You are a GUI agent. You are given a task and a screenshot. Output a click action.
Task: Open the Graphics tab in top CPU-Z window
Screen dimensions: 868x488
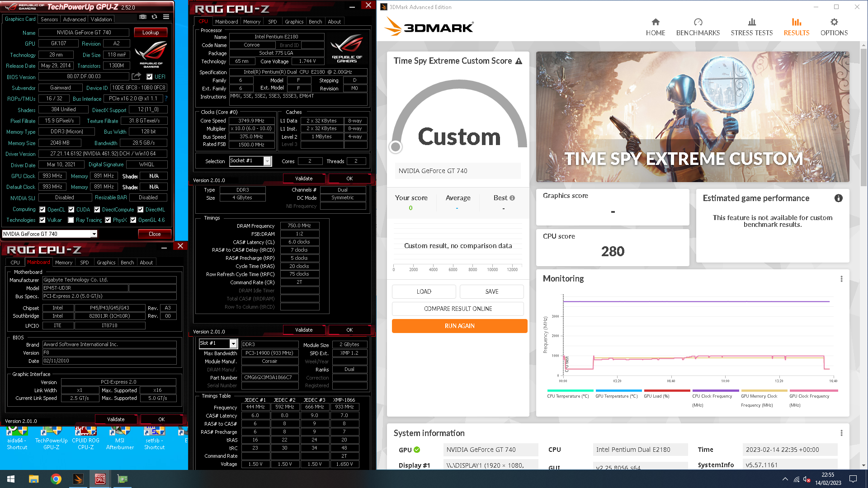294,22
